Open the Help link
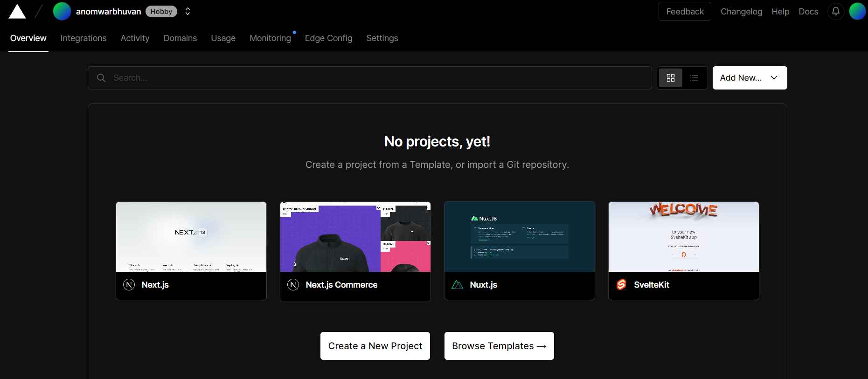This screenshot has width=868, height=379. coord(781,12)
